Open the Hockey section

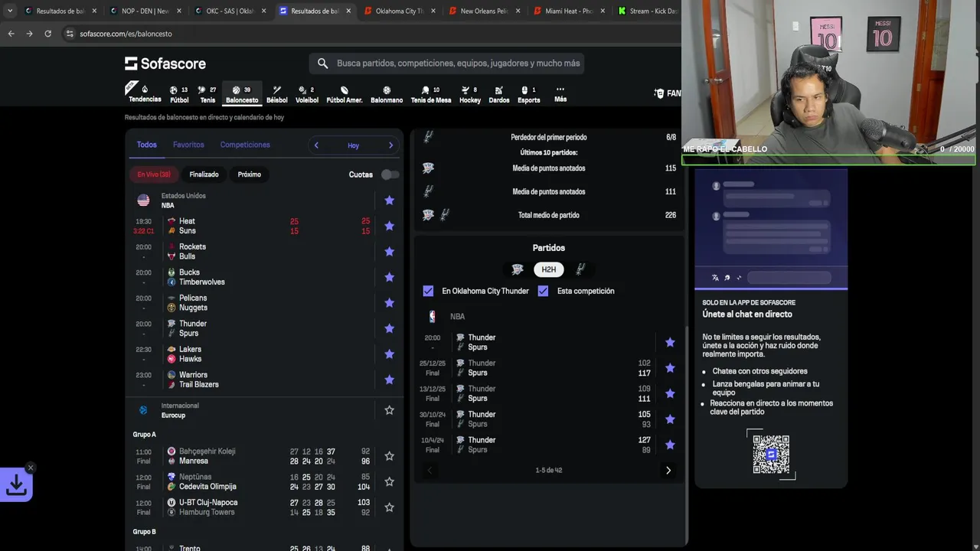(470, 94)
